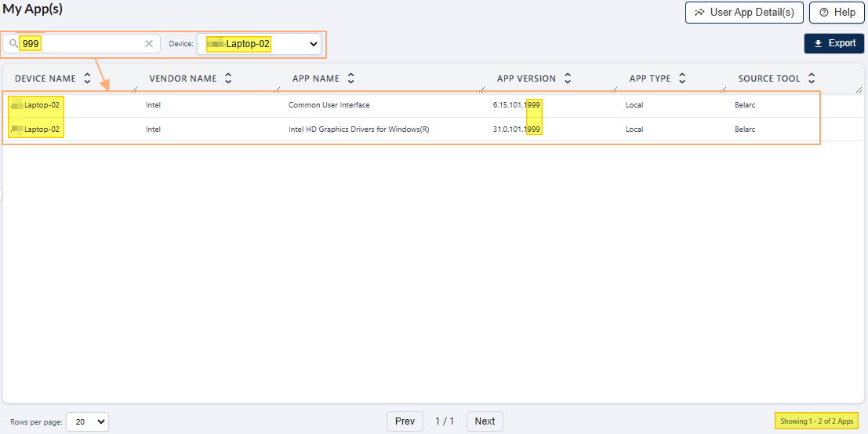This screenshot has width=868, height=434.
Task: Click the magnifying glass search icon
Action: pyautogui.click(x=13, y=44)
